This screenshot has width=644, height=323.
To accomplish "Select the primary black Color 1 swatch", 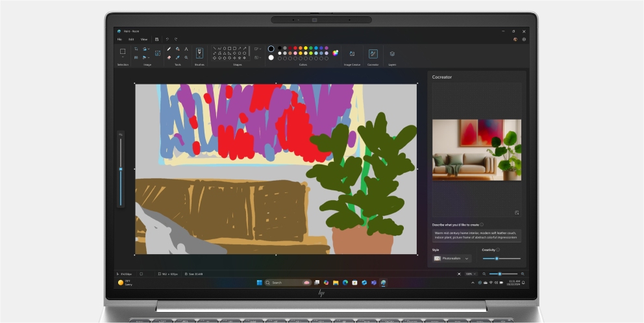I will [x=271, y=49].
